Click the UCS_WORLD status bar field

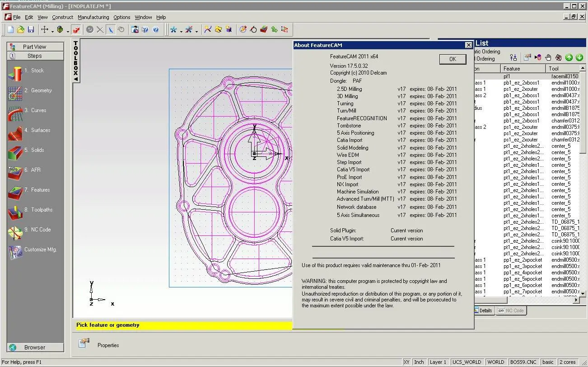click(x=467, y=362)
